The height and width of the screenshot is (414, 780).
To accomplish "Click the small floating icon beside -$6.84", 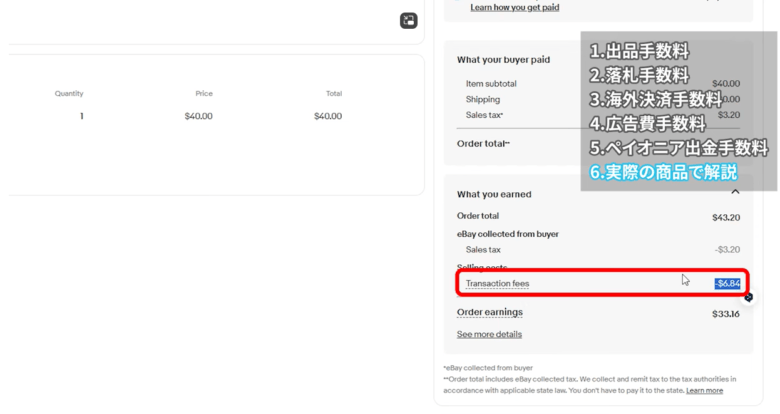I will [748, 297].
